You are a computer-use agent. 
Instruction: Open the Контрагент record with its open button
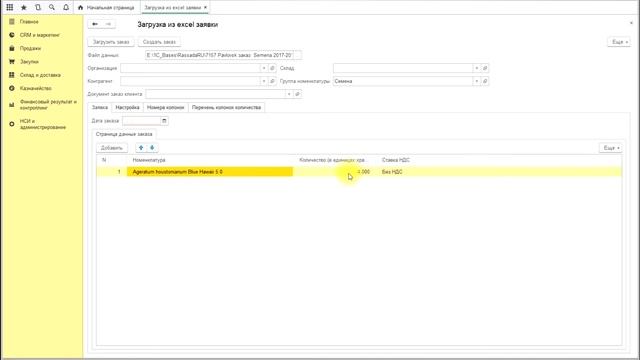point(273,81)
